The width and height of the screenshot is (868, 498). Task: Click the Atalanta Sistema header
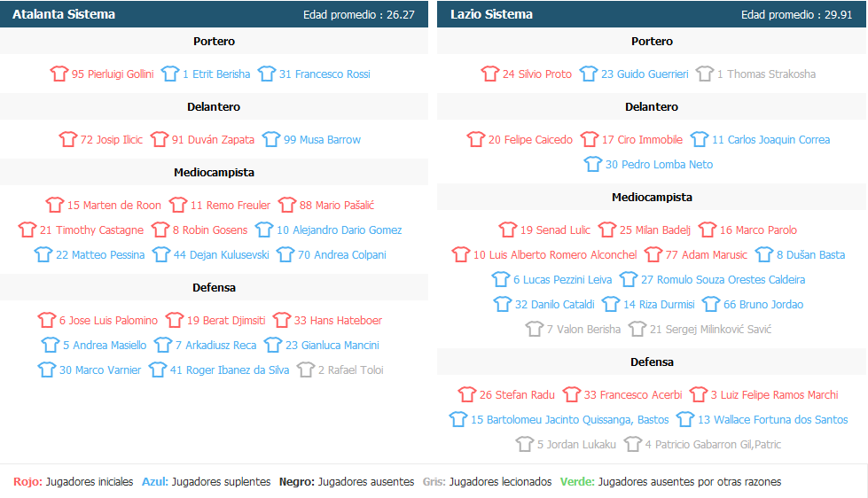pos(64,14)
